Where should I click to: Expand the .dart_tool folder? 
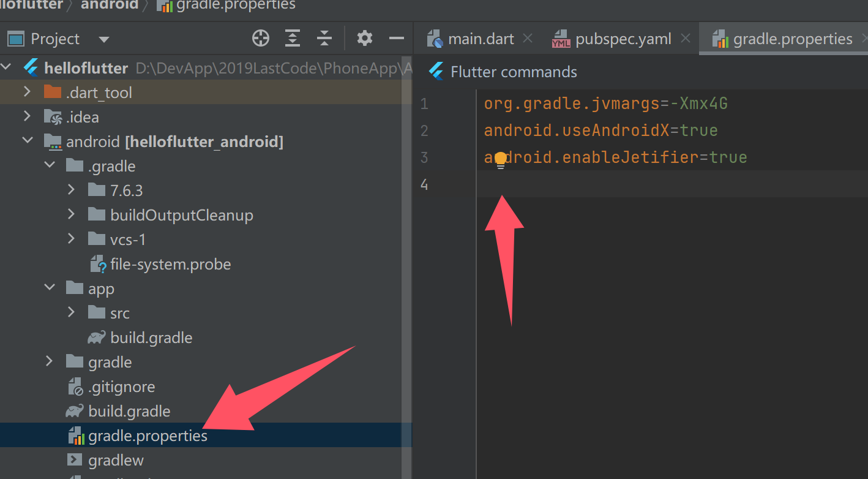point(26,92)
